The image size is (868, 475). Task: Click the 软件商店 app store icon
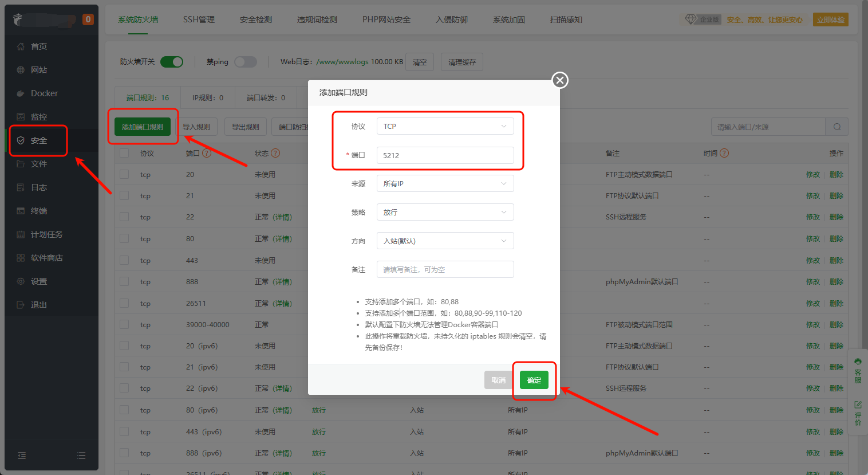coord(21,258)
